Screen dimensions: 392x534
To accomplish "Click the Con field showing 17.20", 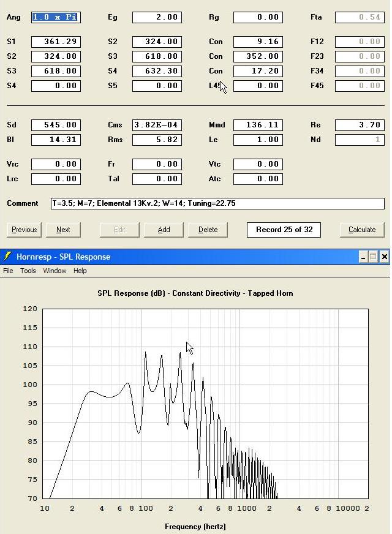I will coord(258,71).
